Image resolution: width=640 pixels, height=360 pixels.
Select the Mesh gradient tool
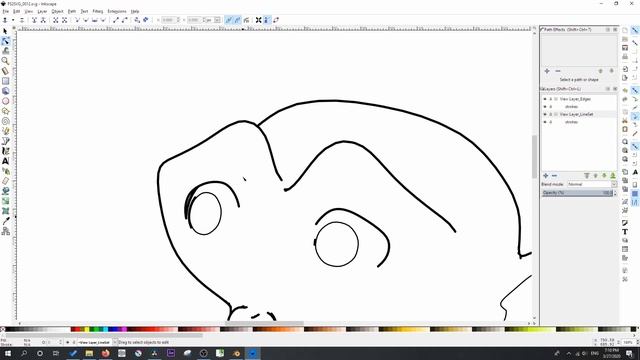[x=5, y=211]
